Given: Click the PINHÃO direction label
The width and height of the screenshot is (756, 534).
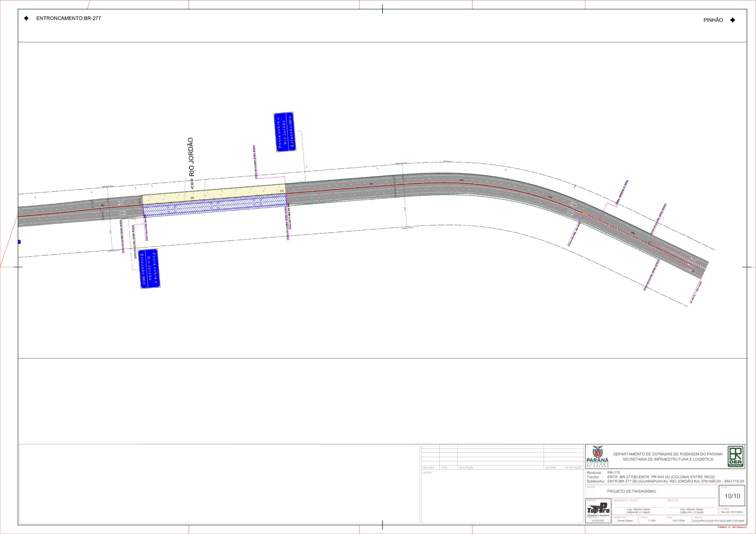Looking at the screenshot, I should point(713,20).
